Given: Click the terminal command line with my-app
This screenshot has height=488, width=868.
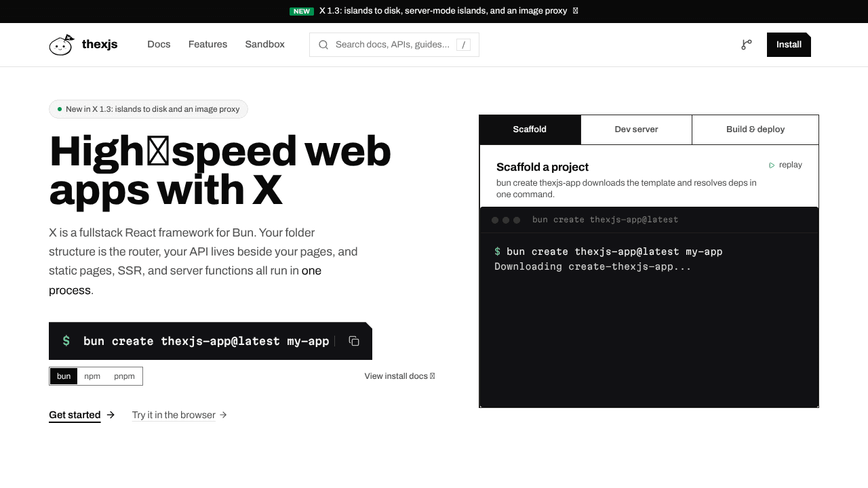Looking at the screenshot, I should click(x=608, y=251).
